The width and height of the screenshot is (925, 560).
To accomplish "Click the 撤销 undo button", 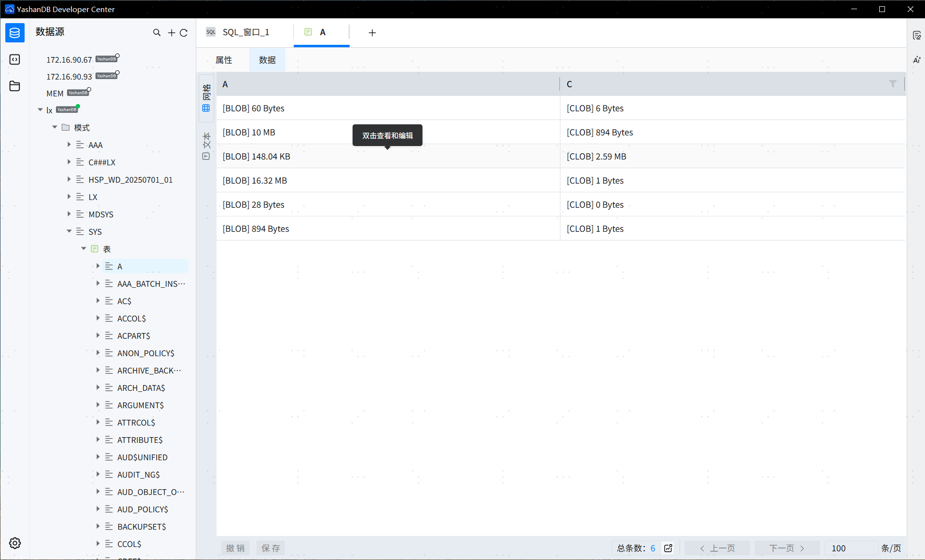I will (x=235, y=548).
